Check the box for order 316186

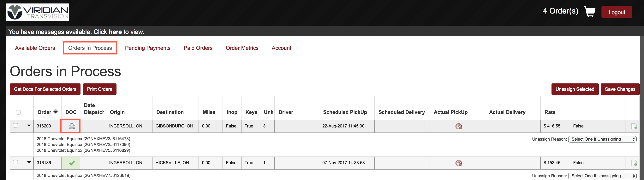pyautogui.click(x=15, y=162)
